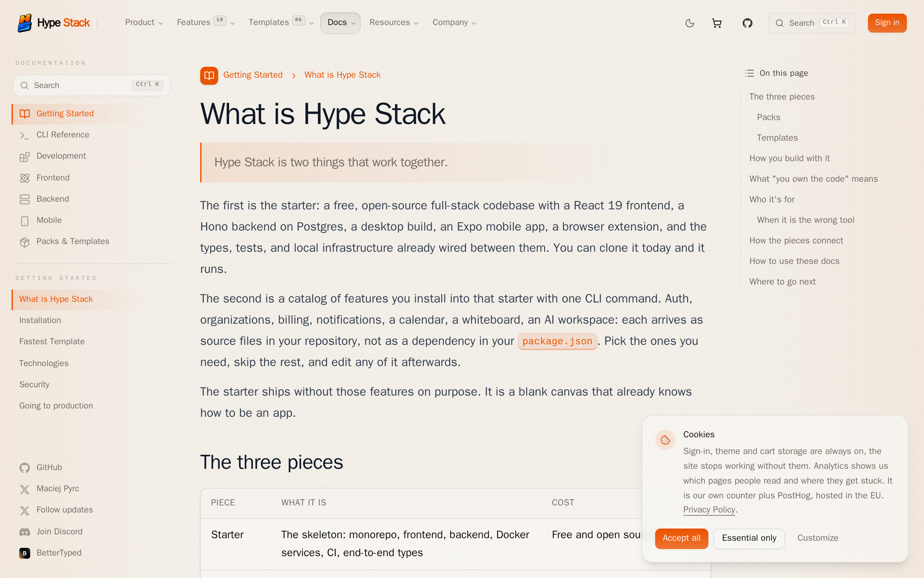Select What is Hype Stack page
The width and height of the screenshot is (924, 578).
(x=92, y=299)
